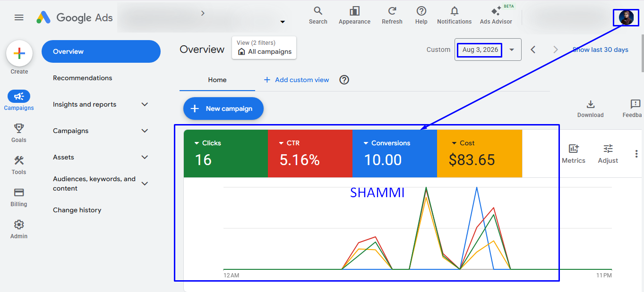Screen dimensions: 644x292
Task: Expand Insights and reports section
Action: [x=145, y=104]
